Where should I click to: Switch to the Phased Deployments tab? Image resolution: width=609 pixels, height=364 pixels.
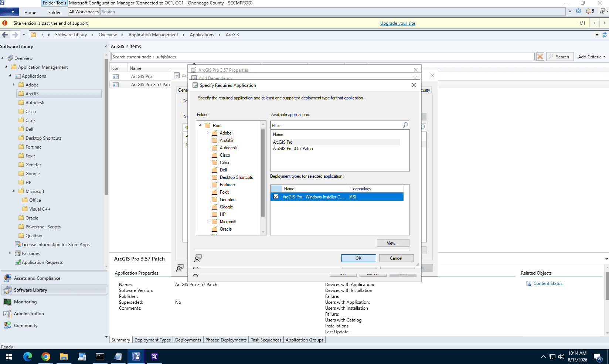(x=226, y=340)
